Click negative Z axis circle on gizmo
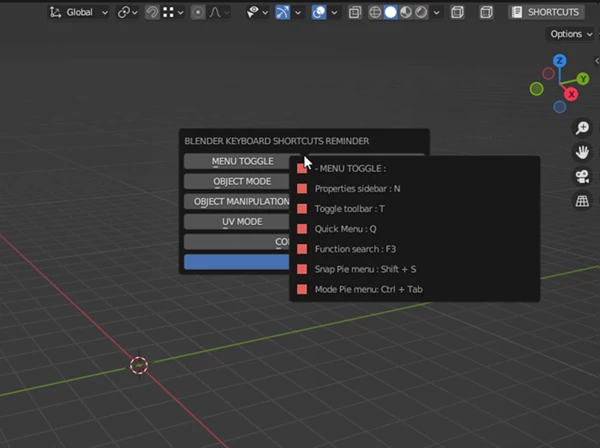Viewport: 600px width, 448px height. [559, 107]
